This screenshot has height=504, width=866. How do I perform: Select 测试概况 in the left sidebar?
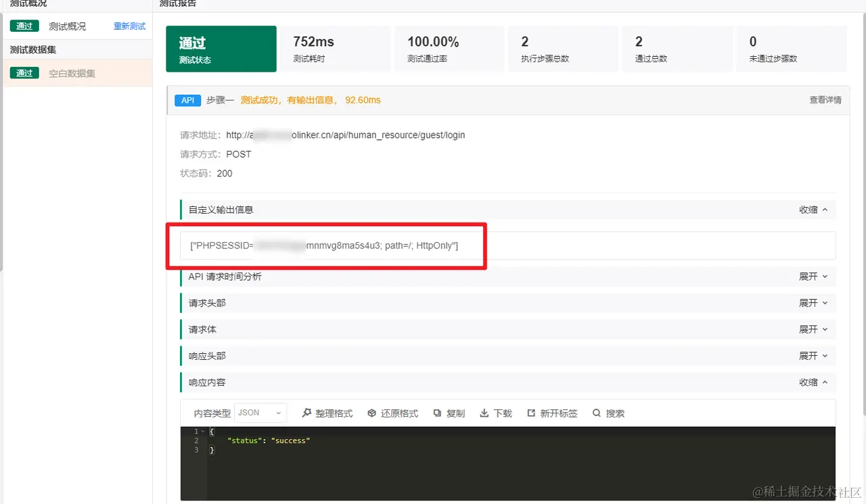[x=67, y=26]
